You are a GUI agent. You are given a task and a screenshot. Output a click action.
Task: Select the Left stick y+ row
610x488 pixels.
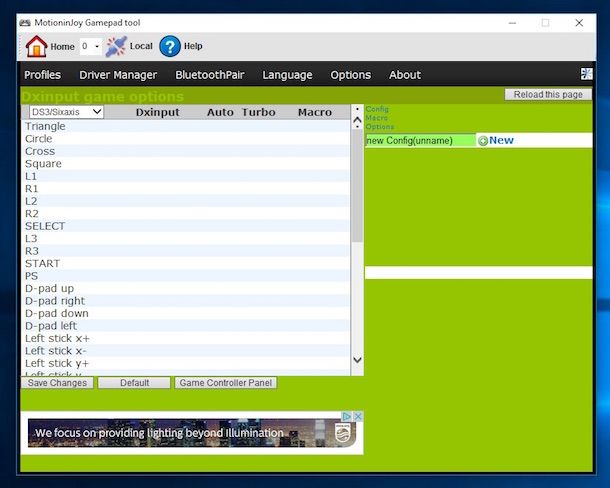click(186, 363)
